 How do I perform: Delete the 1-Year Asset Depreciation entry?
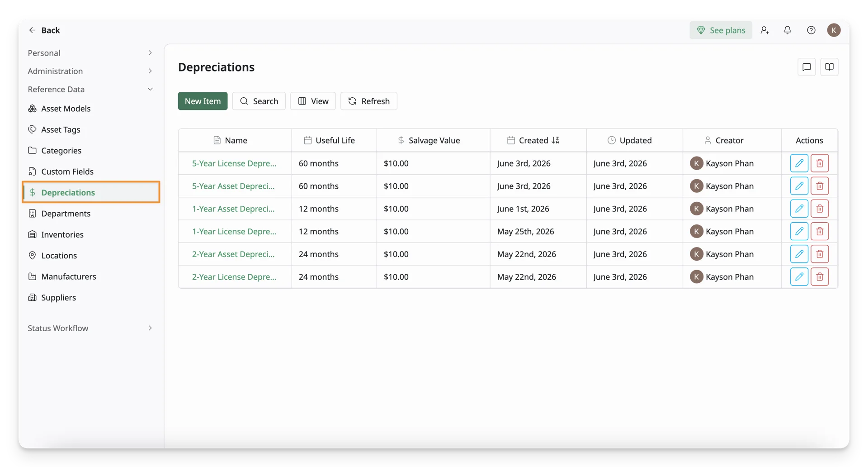point(819,209)
